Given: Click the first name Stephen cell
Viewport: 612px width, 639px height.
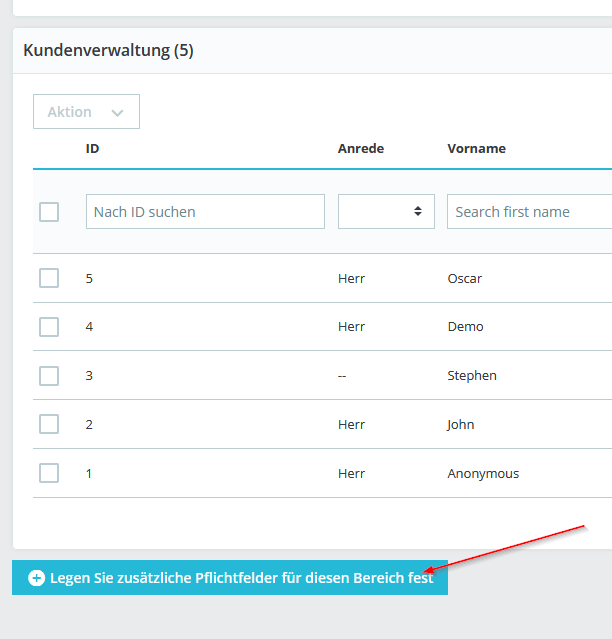Looking at the screenshot, I should pyautogui.click(x=472, y=376).
